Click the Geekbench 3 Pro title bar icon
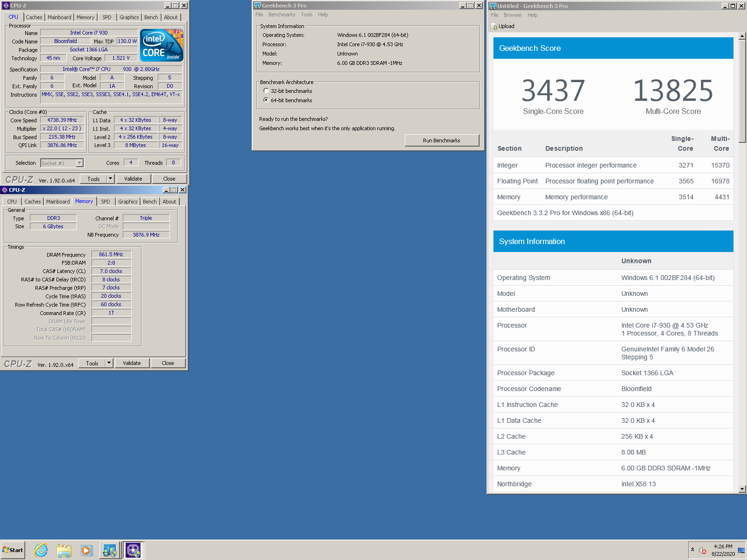747x560 pixels. tap(257, 6)
